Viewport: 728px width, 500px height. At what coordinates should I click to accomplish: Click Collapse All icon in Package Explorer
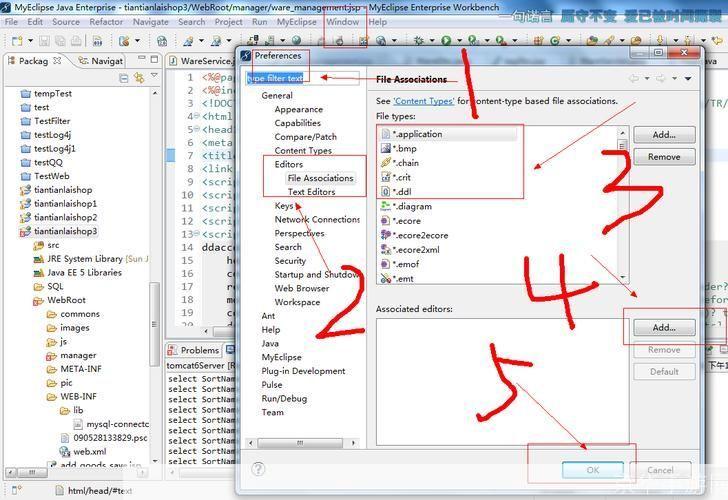click(x=124, y=78)
